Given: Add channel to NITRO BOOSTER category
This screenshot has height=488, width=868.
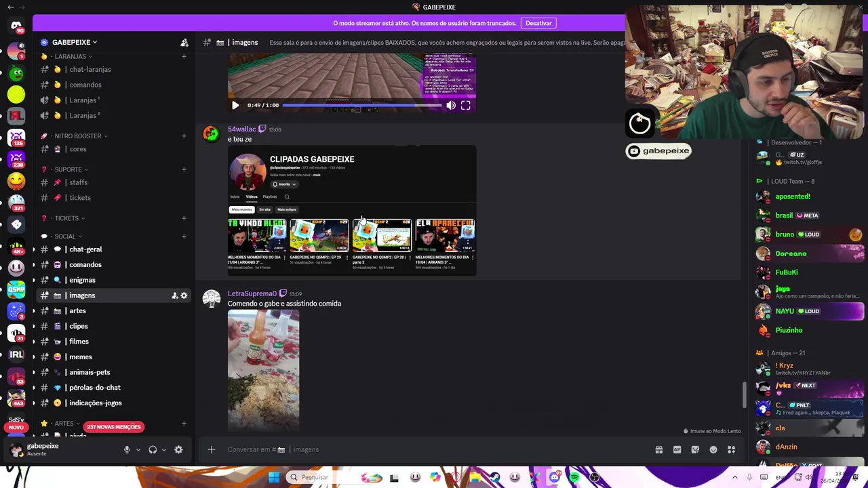Looking at the screenshot, I should coord(184,136).
